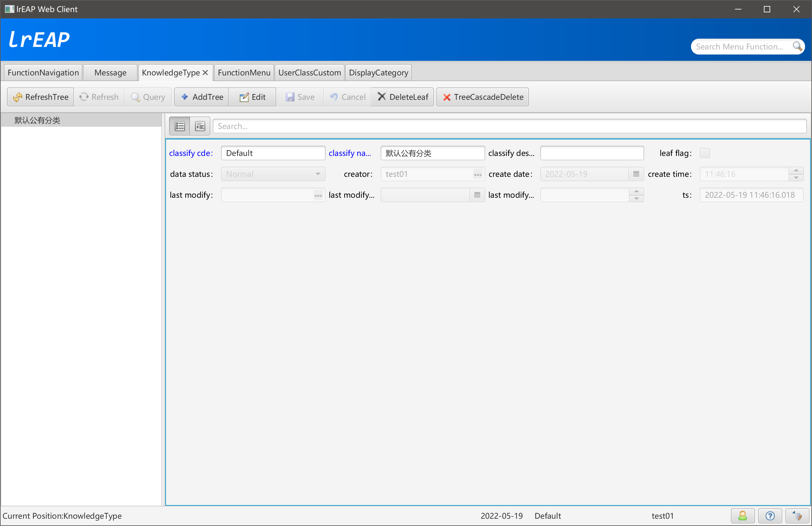The image size is (812, 526).
Task: Click the Refresh toolbar button
Action: click(98, 97)
